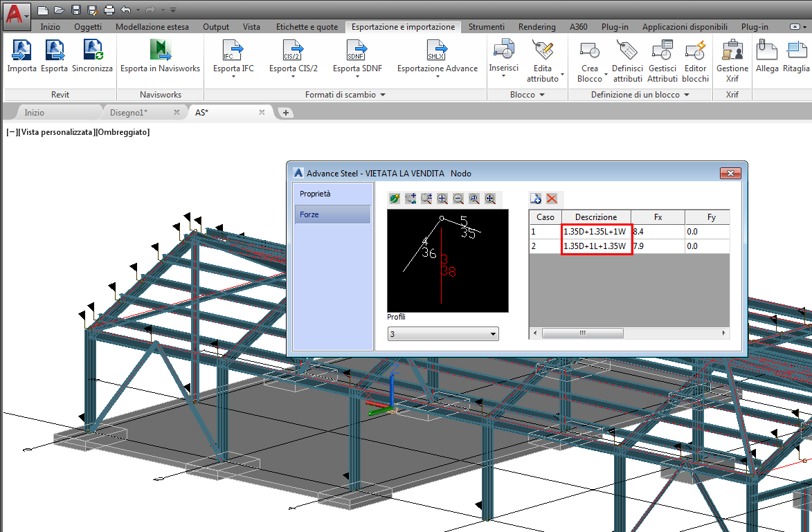Open the Redo history dropdown arrow

point(163,10)
